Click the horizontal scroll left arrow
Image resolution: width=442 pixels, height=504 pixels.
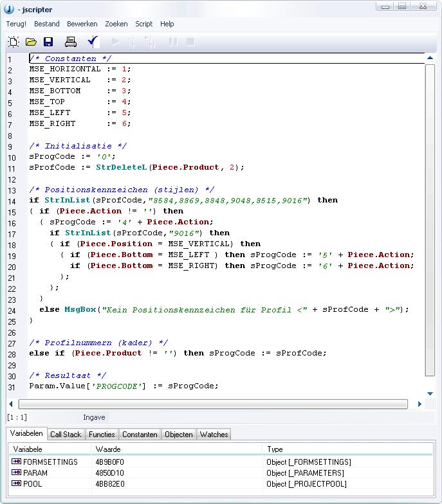11,404
